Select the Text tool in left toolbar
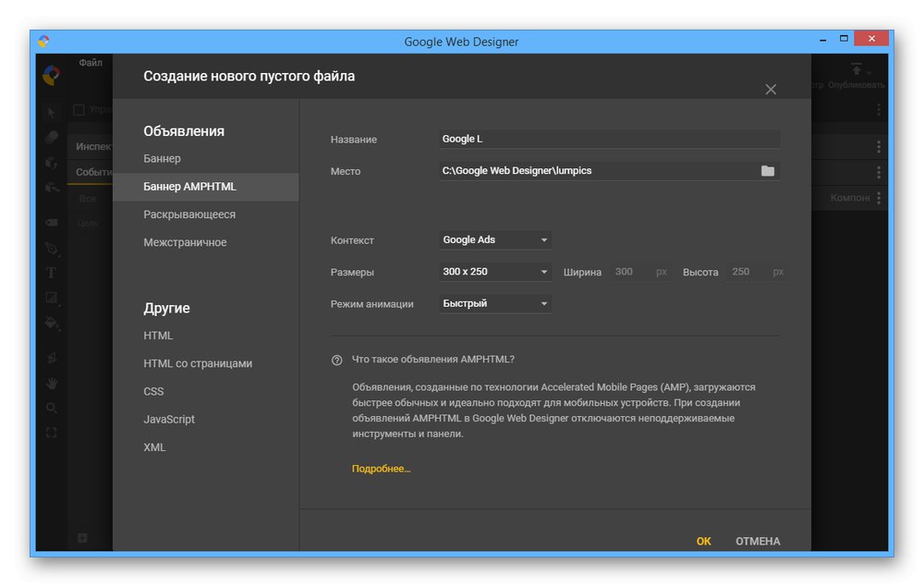The image size is (924, 587). coord(52,273)
